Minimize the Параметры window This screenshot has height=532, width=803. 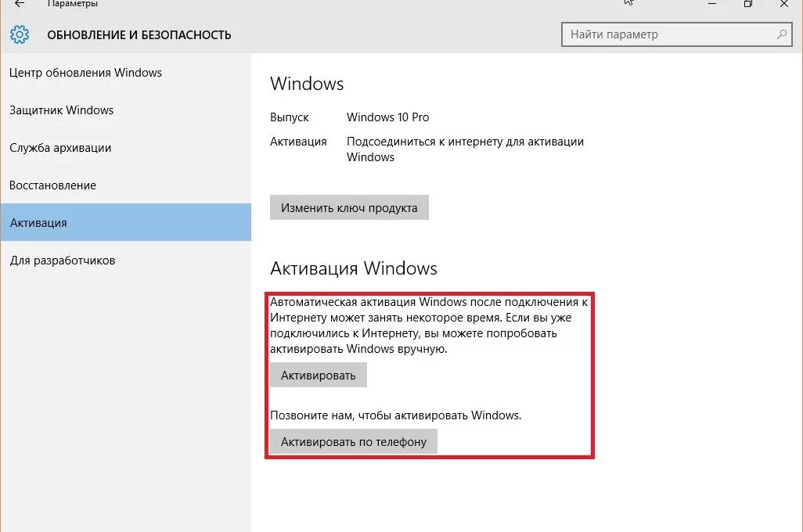(x=712, y=4)
